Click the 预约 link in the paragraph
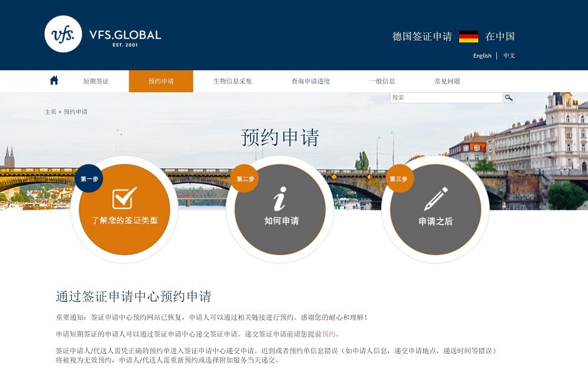 329,334
